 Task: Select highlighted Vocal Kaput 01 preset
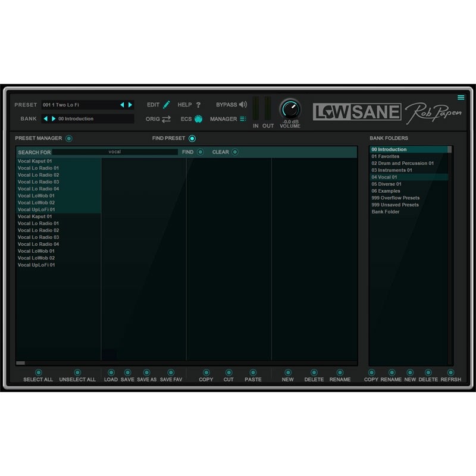pos(58,161)
